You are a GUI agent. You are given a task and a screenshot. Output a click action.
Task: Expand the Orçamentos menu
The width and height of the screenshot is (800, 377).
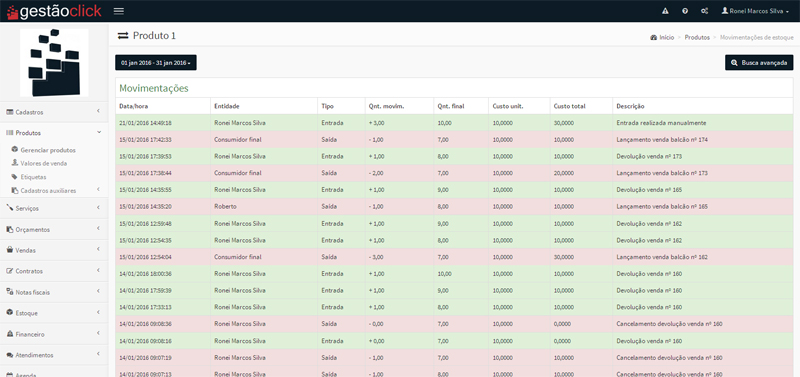click(x=54, y=230)
